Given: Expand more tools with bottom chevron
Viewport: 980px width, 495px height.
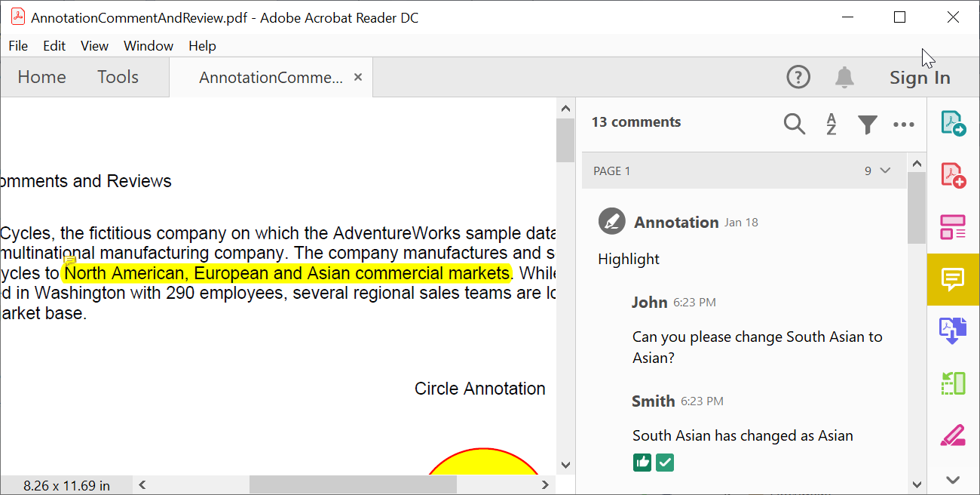Looking at the screenshot, I should point(953,479).
